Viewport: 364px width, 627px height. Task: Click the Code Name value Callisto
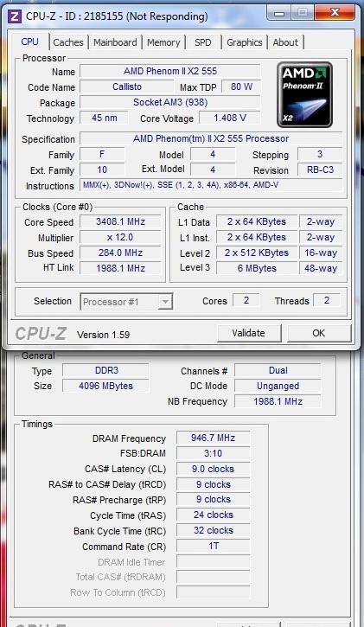(126, 86)
